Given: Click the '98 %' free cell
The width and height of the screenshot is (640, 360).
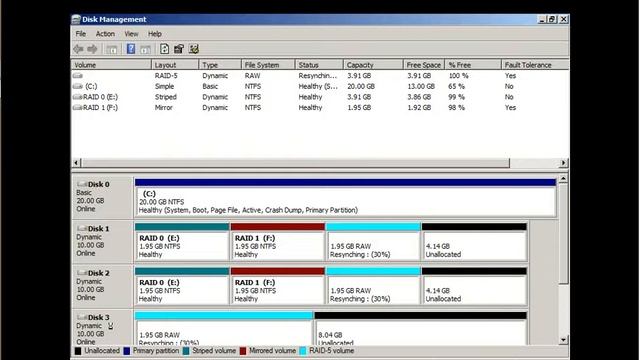Looking at the screenshot, I should (456, 108).
